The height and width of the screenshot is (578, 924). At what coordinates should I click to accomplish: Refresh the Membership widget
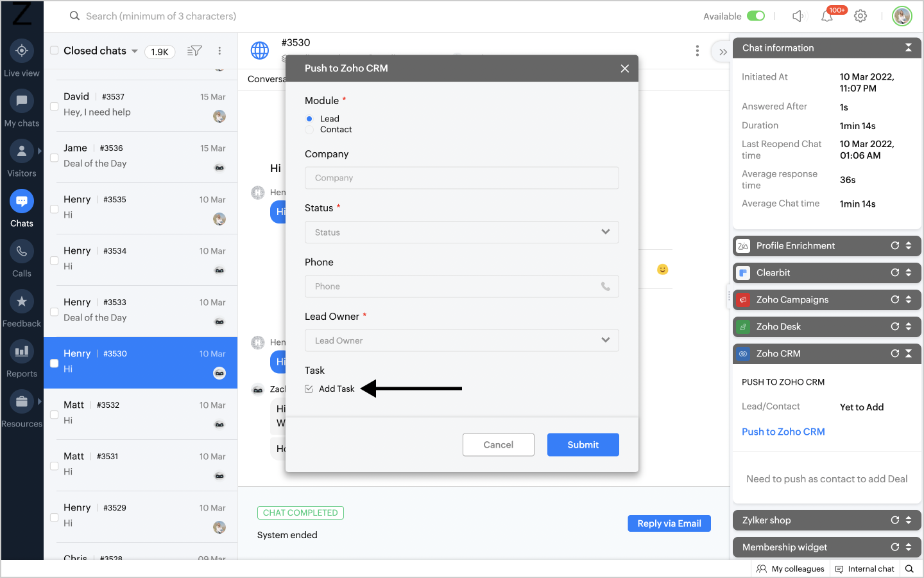[895, 547]
